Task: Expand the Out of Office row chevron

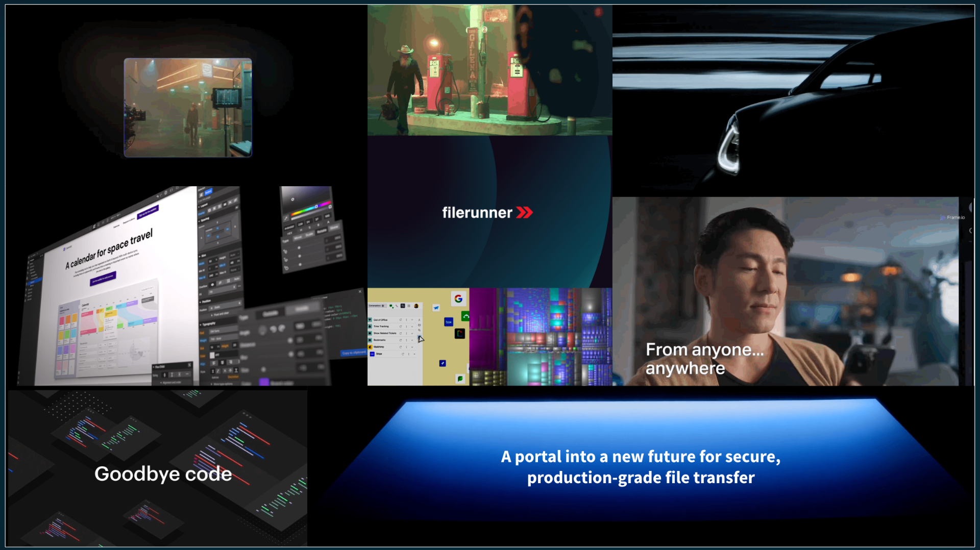Action: point(412,320)
